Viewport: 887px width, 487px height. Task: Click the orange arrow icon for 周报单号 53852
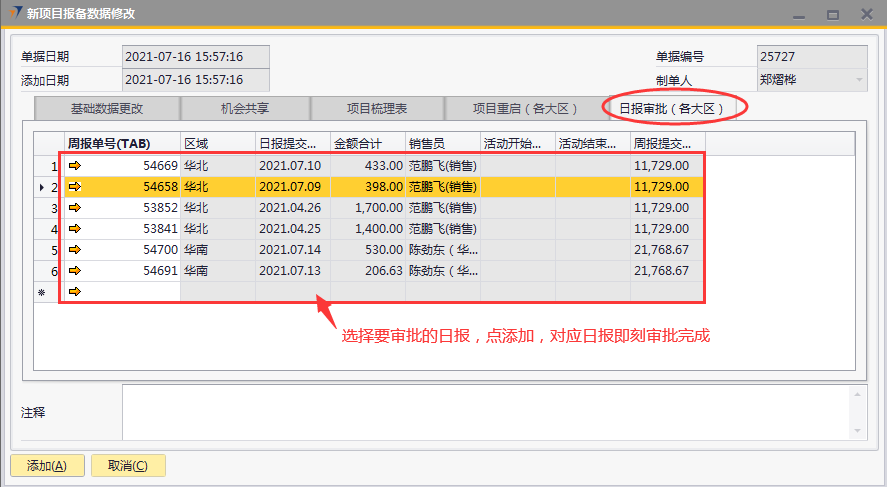point(74,207)
